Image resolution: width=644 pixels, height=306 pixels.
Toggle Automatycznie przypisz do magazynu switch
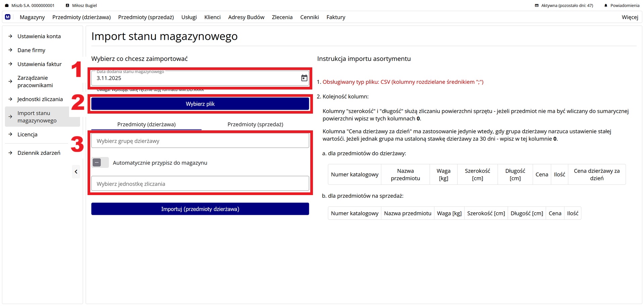click(100, 163)
